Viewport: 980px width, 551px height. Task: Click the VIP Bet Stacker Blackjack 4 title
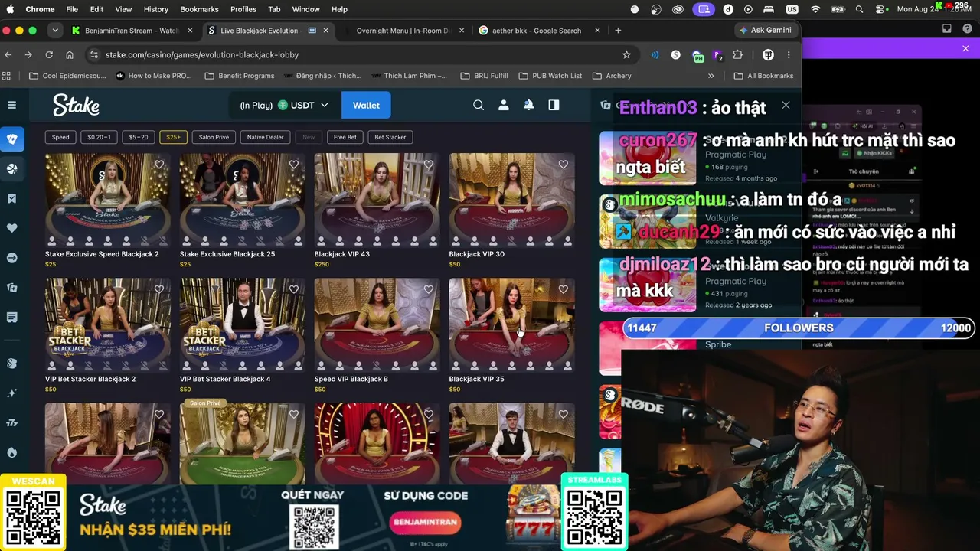225,379
